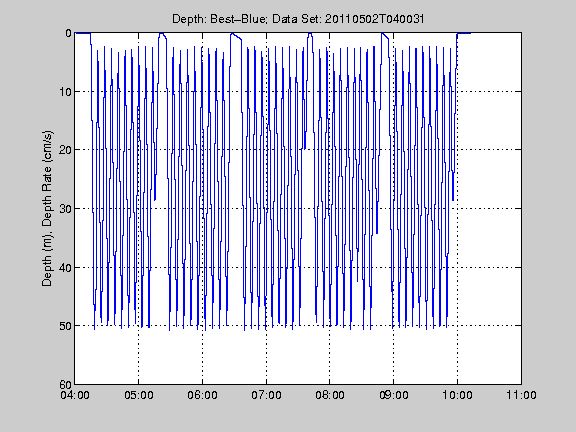Click the 08:00 x-axis tick label

click(x=330, y=395)
